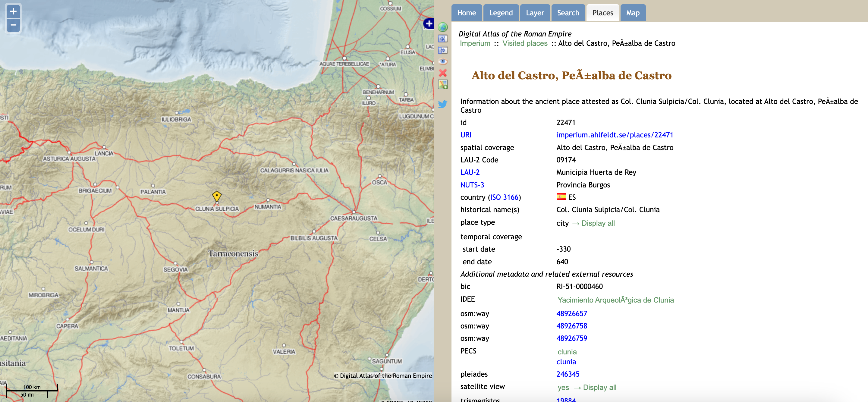The width and height of the screenshot is (868, 402).
Task: Click the red X icon
Action: [x=442, y=73]
